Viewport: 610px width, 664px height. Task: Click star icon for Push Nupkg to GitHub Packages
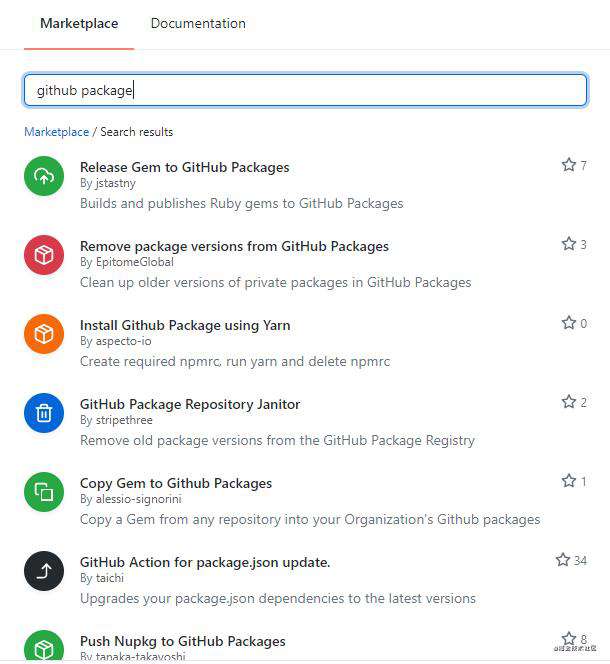click(x=569, y=639)
